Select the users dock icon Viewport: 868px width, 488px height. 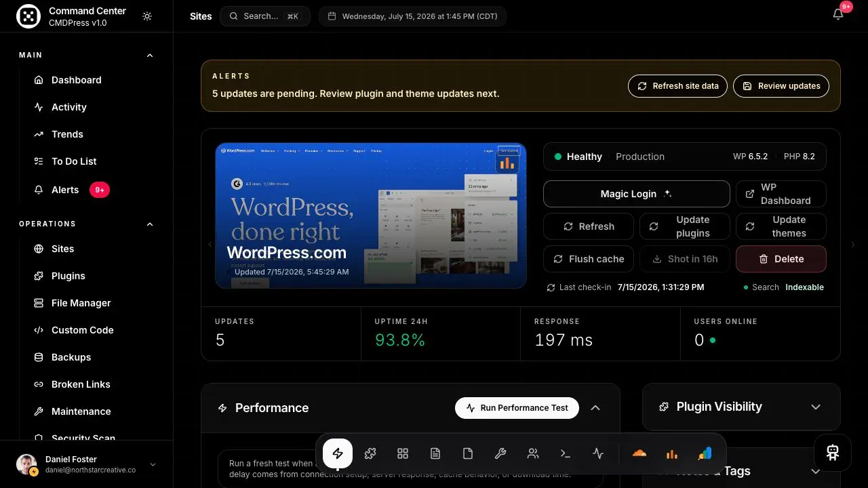click(x=533, y=453)
